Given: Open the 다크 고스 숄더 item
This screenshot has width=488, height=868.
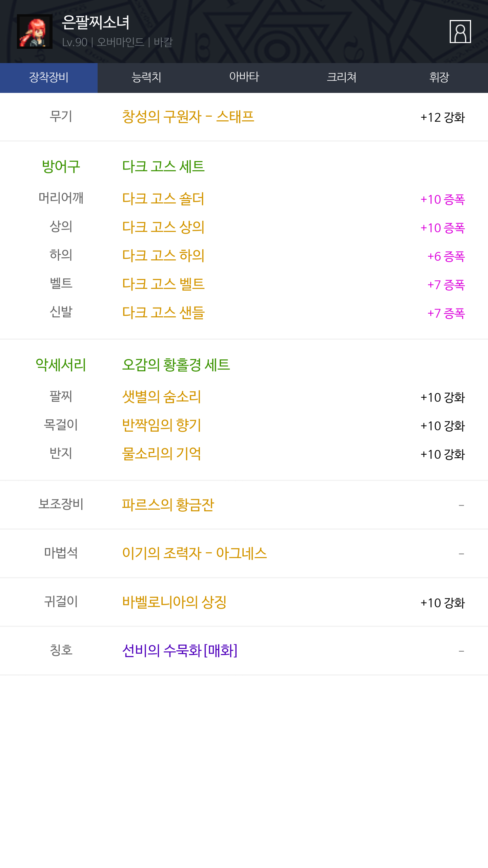Looking at the screenshot, I should point(163,199).
